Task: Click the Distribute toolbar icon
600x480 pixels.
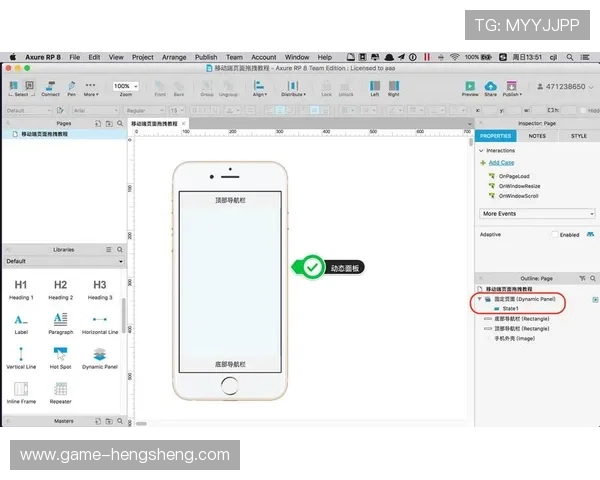Action: pyautogui.click(x=293, y=89)
